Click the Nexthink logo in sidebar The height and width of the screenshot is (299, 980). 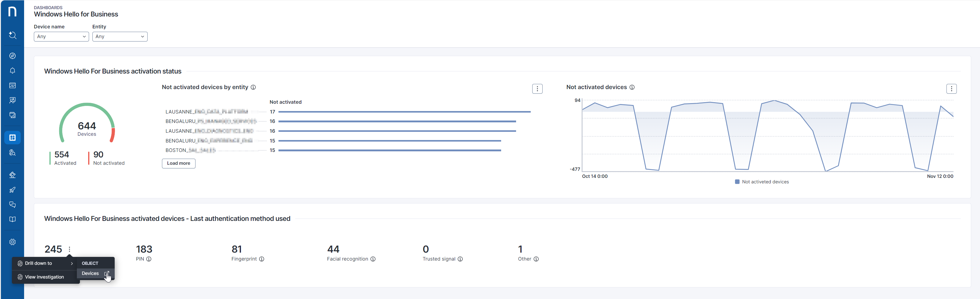[12, 11]
